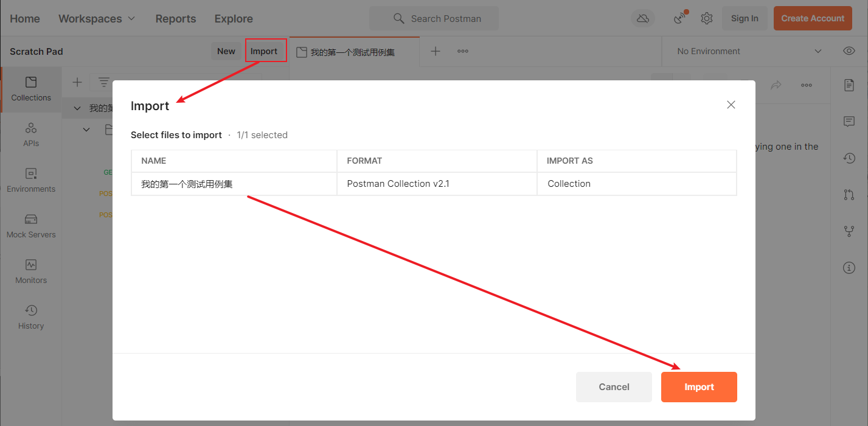Viewport: 868px width, 426px height.
Task: Cancel the import dialog
Action: [614, 387]
